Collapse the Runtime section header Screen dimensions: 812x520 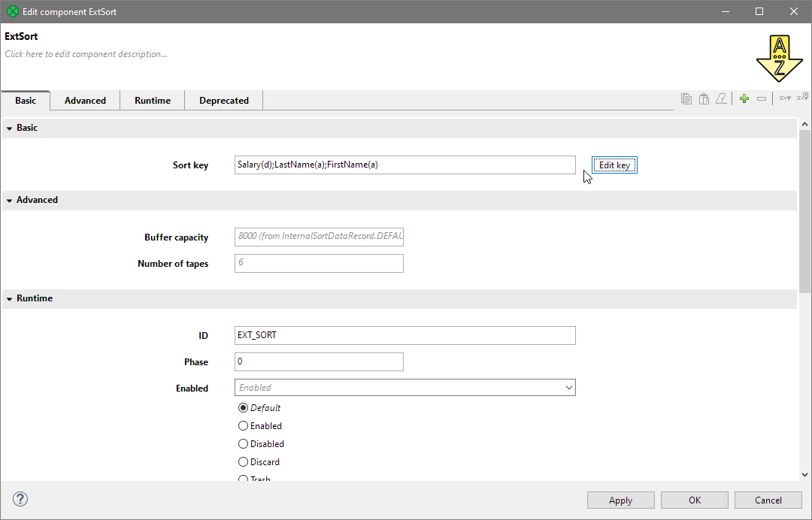(35, 298)
